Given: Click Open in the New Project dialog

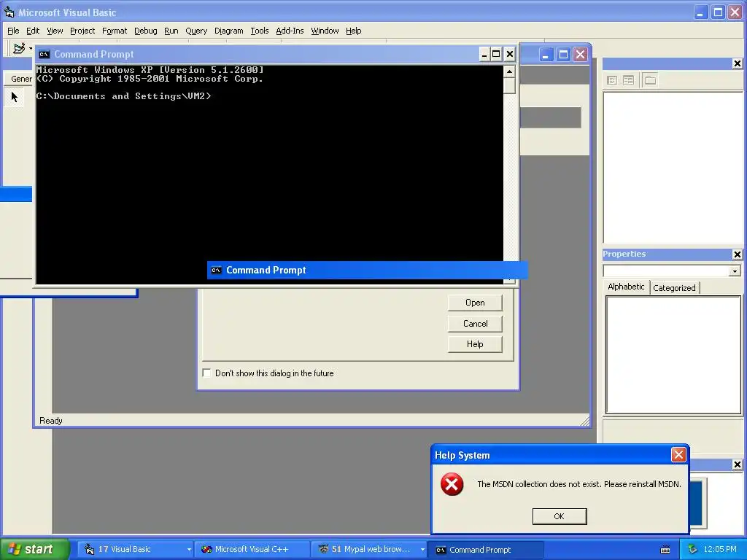Looking at the screenshot, I should pyautogui.click(x=475, y=303).
